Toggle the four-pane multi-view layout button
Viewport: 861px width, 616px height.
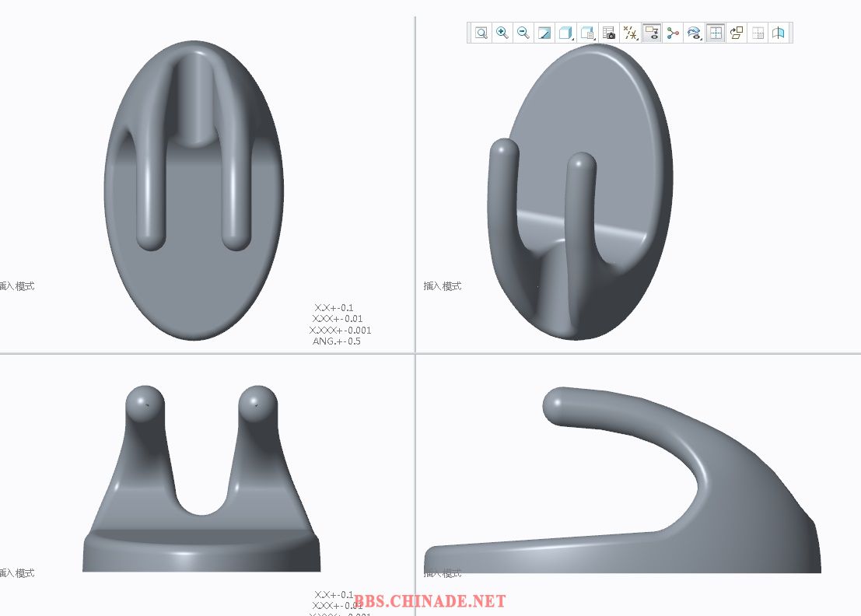716,33
